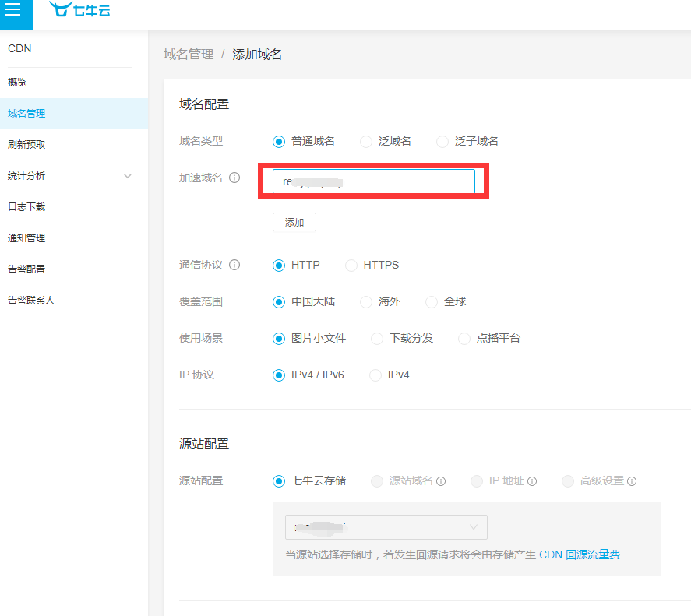Choose IPv4 only protocol option
The image size is (691, 616).
pos(375,375)
